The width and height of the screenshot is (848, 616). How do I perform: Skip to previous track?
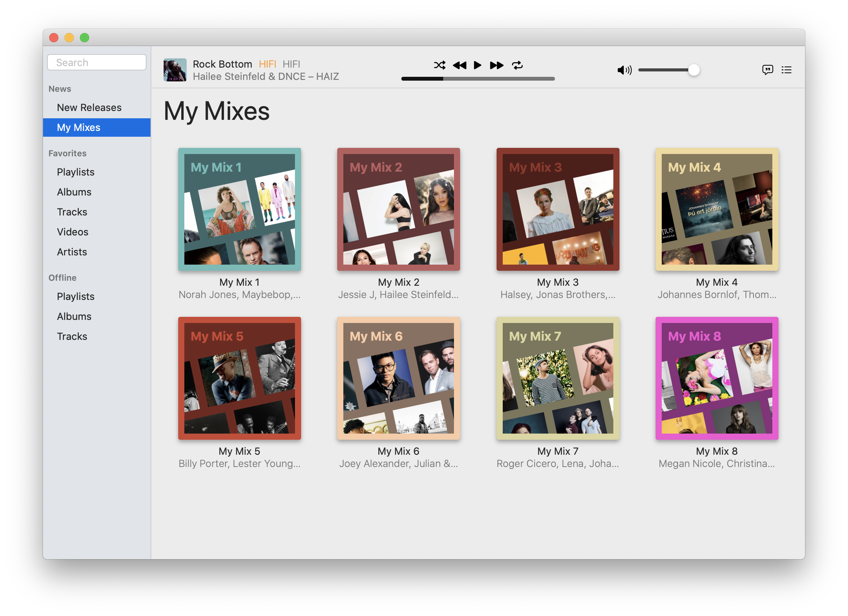point(459,65)
